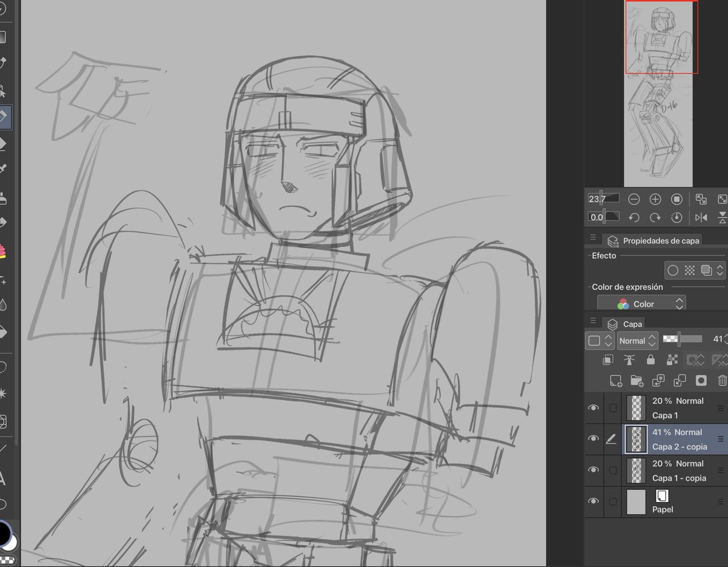Screen dimensions: 728x567
Task: Apply Layer color effect icon
Action: click(706, 270)
